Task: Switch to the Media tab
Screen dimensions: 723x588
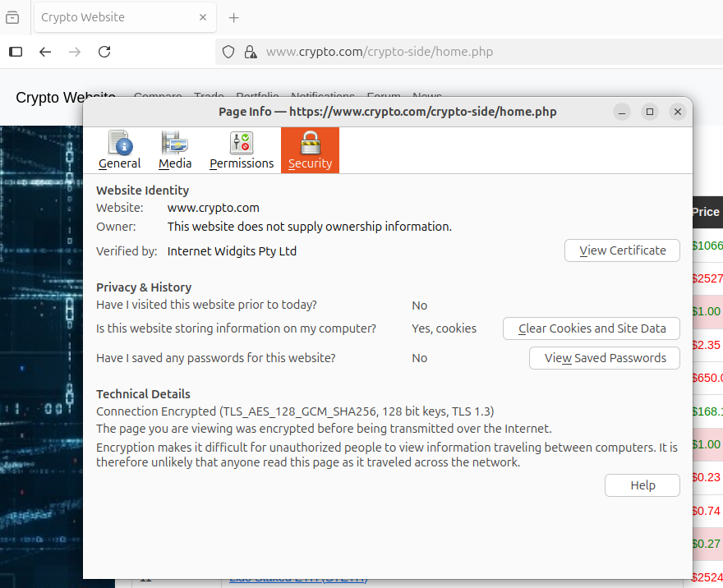Action: pos(175,150)
